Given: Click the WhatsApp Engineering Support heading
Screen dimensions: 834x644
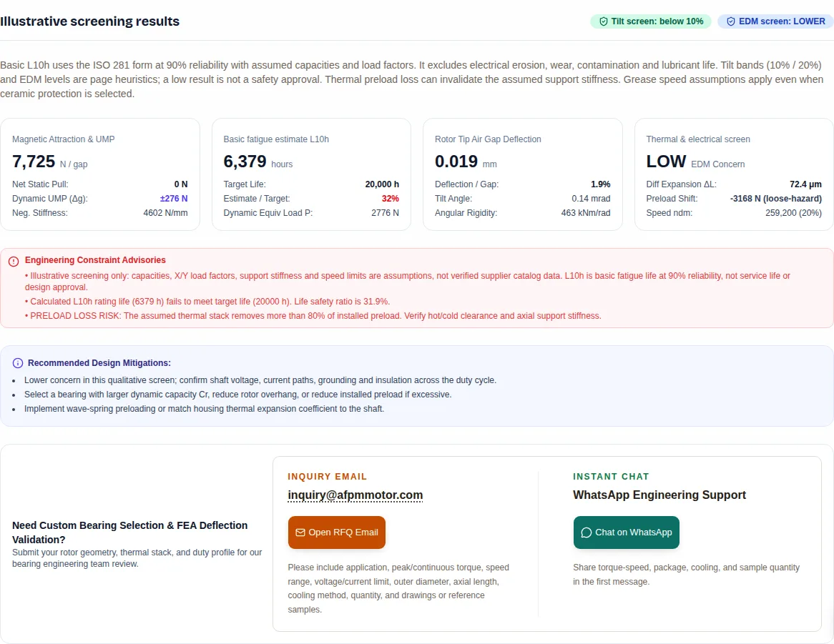Looking at the screenshot, I should click(659, 495).
